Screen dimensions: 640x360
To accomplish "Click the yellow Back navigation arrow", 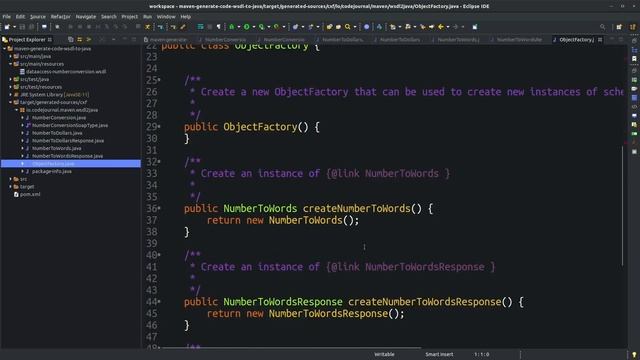I will click(441, 27).
